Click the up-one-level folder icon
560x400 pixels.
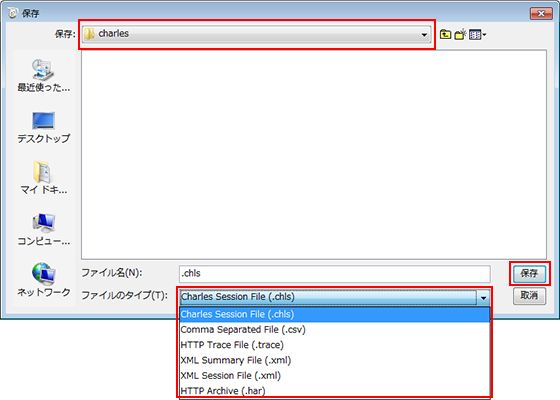click(x=445, y=35)
